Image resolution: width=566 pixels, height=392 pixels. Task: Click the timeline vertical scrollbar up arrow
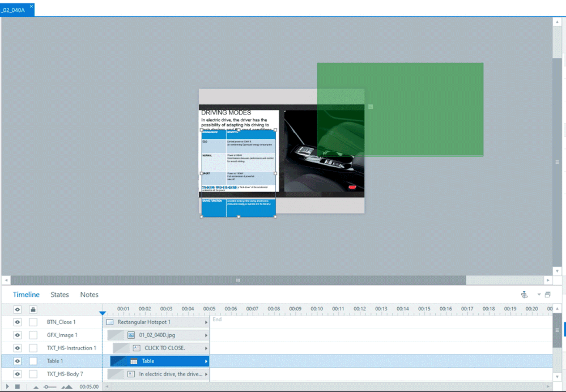coord(557,309)
